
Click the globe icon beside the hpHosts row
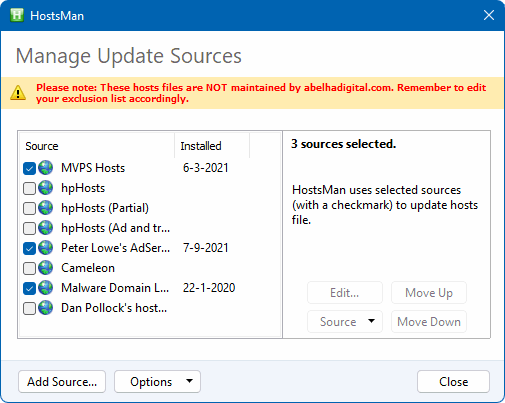click(x=45, y=188)
